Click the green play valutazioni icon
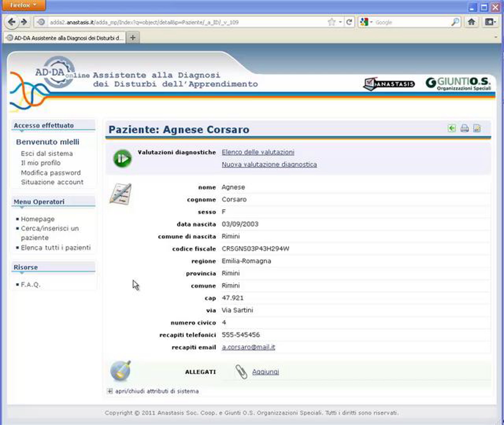This screenshot has height=425, width=504. tap(122, 158)
